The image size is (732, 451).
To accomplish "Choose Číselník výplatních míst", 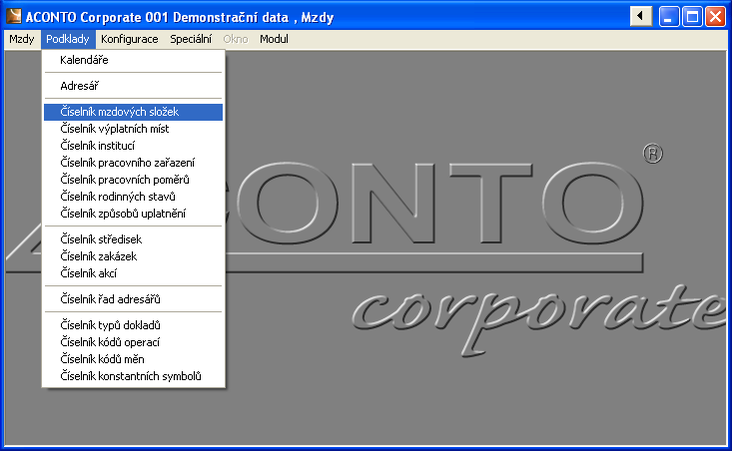I will 133,129.
